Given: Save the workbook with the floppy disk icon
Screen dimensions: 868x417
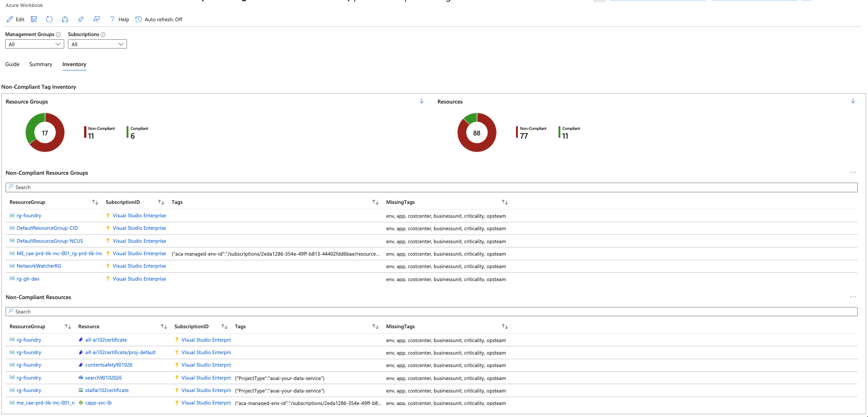Looking at the screenshot, I should pyautogui.click(x=34, y=19).
